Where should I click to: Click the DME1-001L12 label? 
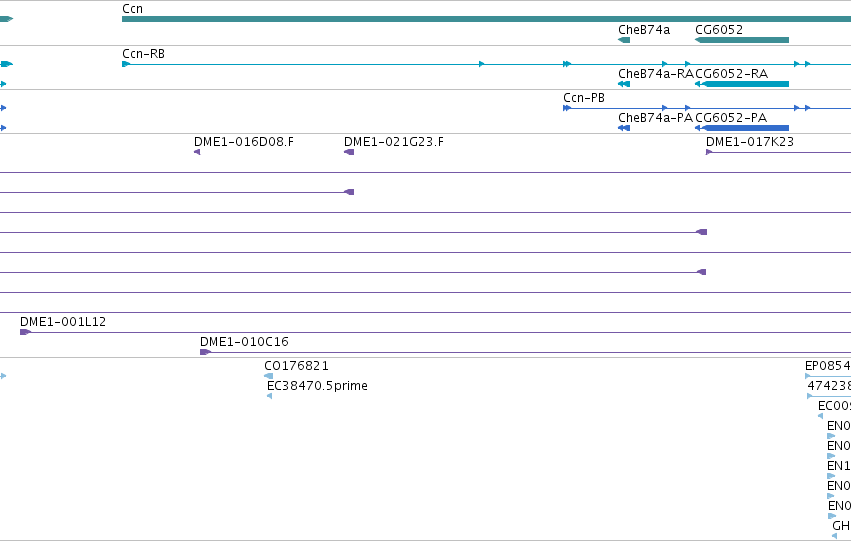point(63,322)
